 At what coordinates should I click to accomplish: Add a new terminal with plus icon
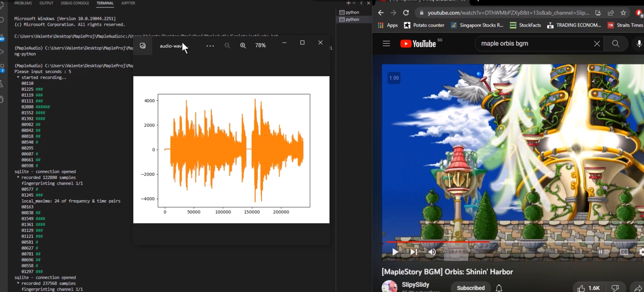[348, 3]
